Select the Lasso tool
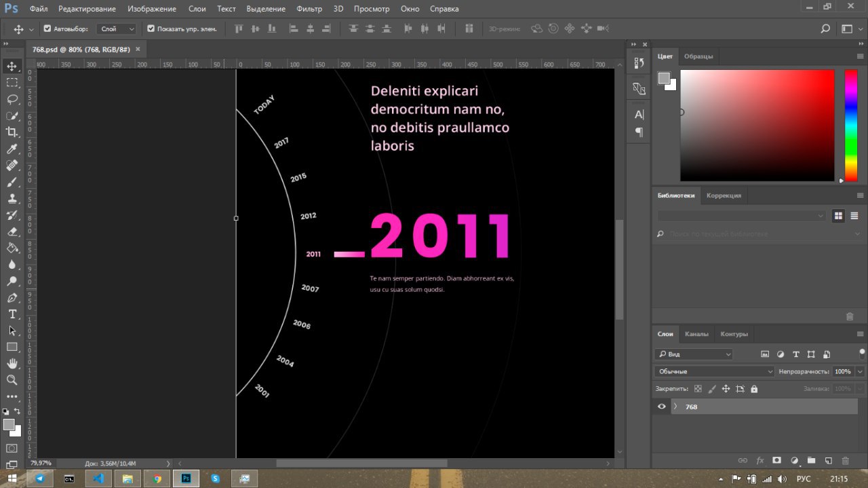 pyautogui.click(x=12, y=99)
